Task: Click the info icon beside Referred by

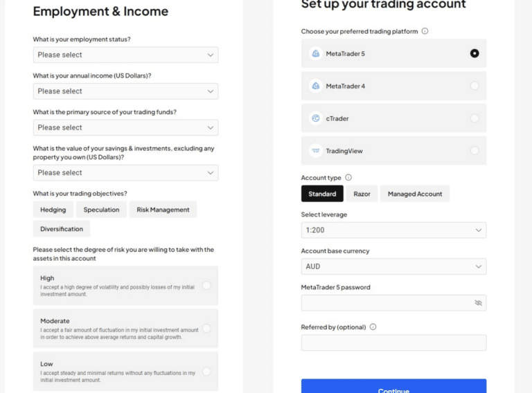Action: 373,327
